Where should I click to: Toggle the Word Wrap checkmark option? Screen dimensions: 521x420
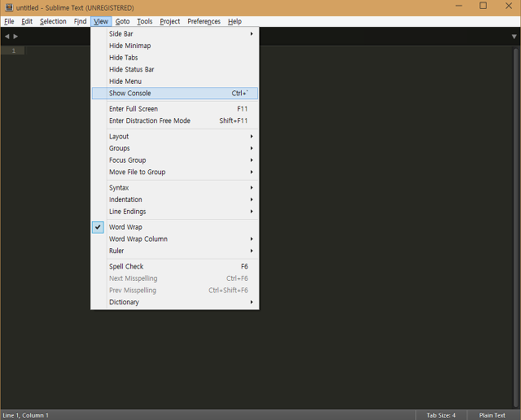tap(175, 227)
